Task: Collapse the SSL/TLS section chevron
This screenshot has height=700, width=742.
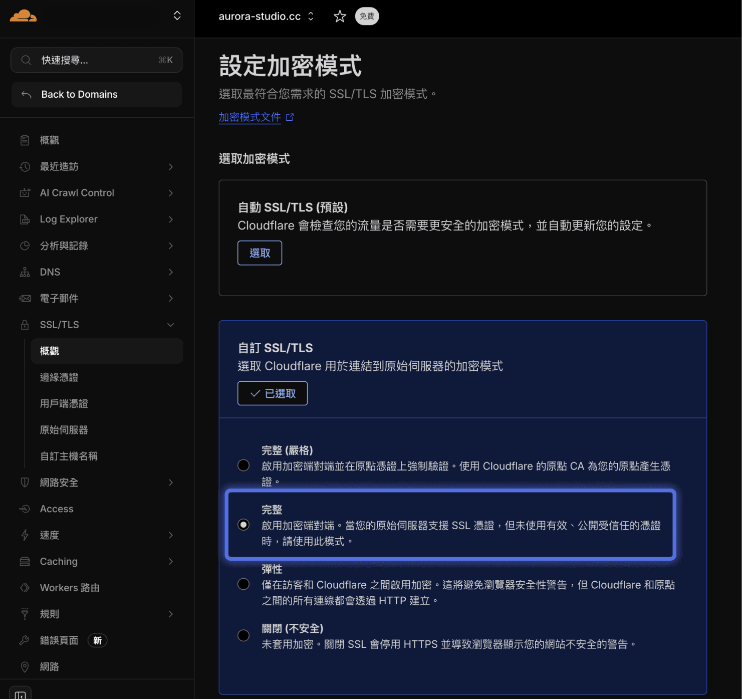Action: click(171, 325)
